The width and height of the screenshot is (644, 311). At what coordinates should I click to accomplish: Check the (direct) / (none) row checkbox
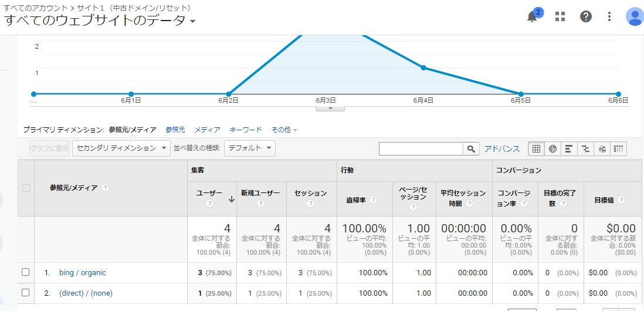tap(25, 293)
